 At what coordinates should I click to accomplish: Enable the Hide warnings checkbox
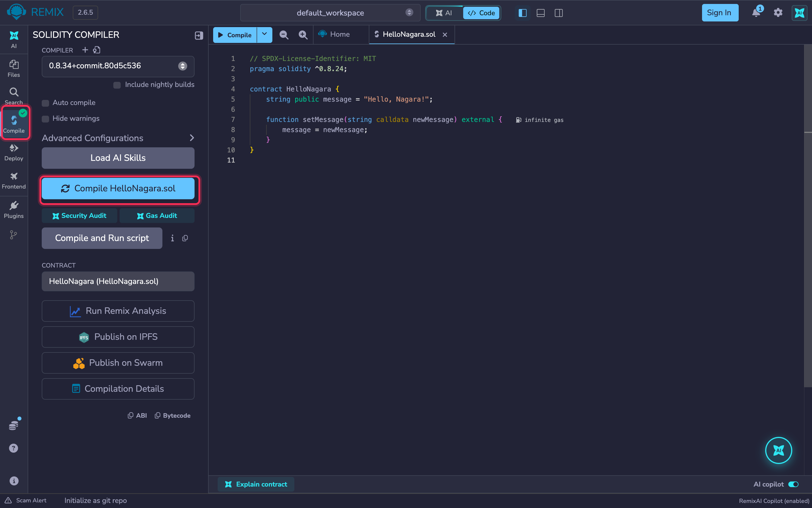coord(45,119)
